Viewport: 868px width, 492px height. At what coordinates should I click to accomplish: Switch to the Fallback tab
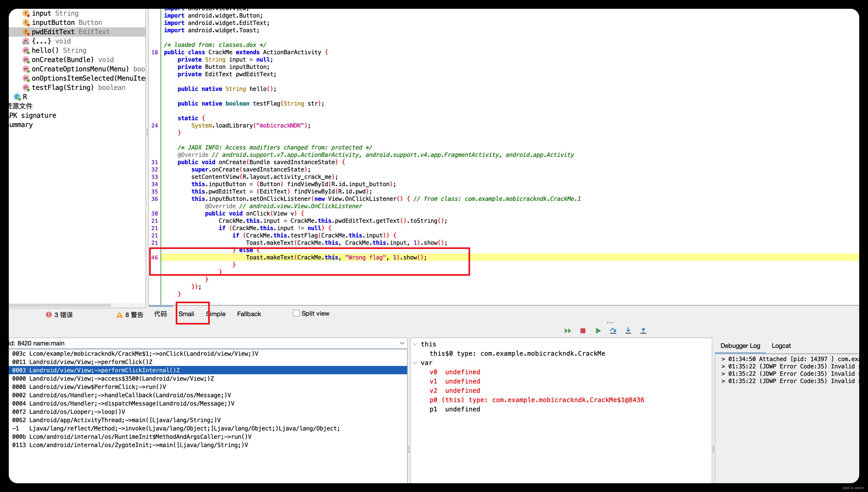click(x=249, y=314)
